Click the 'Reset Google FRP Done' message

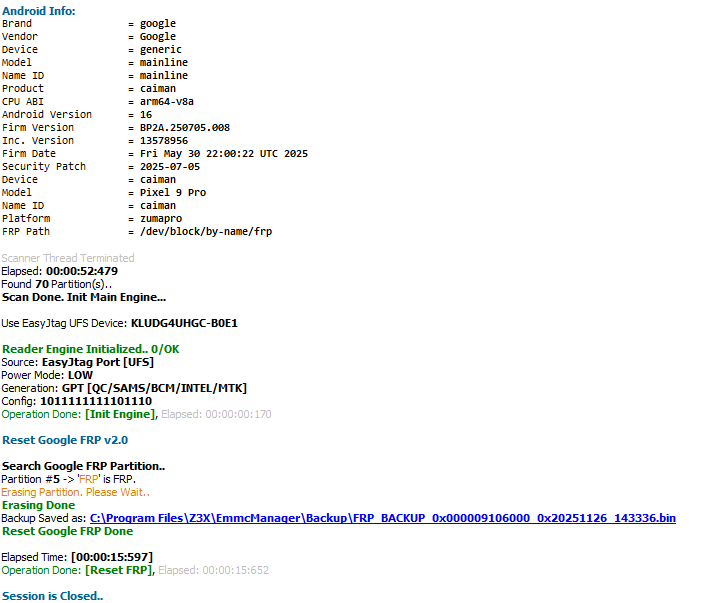(67, 531)
